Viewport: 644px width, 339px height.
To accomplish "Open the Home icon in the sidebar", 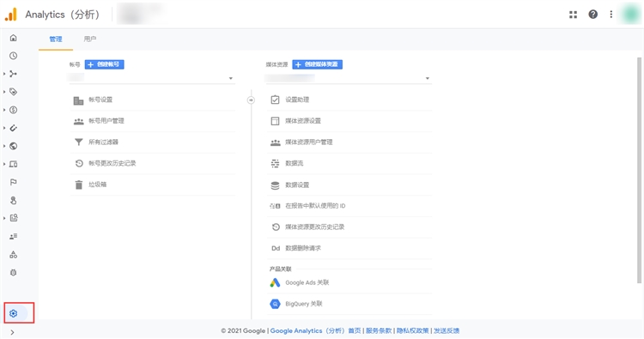I will (x=14, y=38).
